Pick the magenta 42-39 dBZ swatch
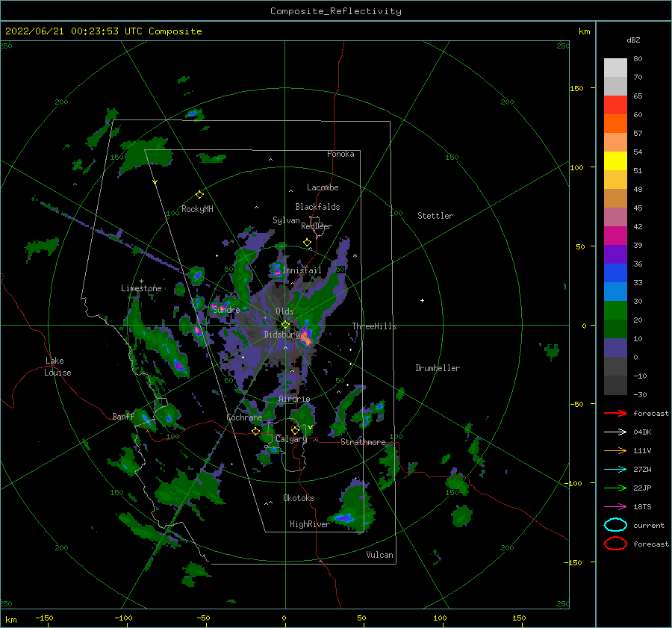 coord(615,236)
